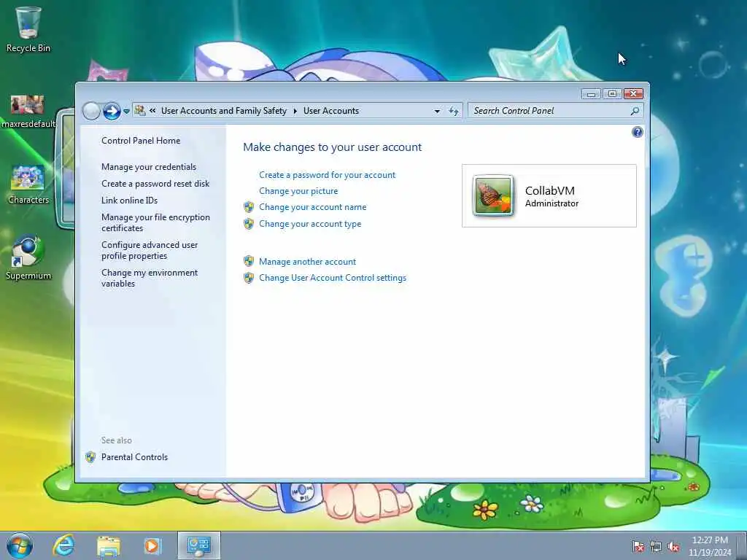Click Manage another account
Viewport: 747px width, 560px height.
307,262
